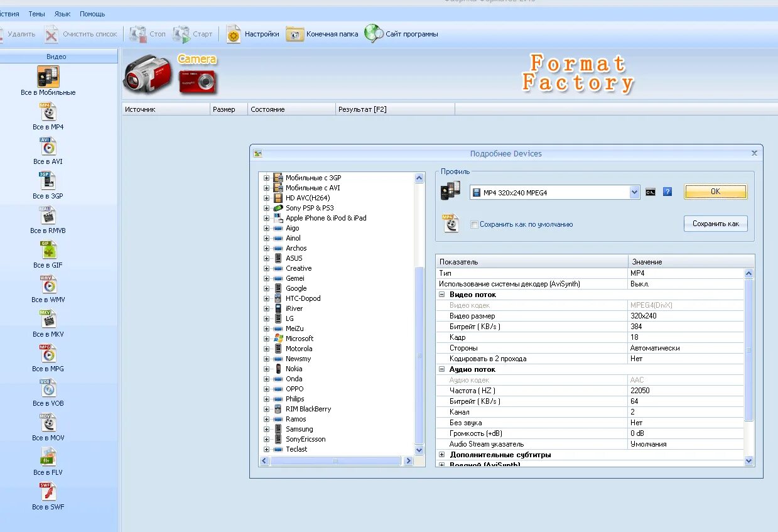Image resolution: width=778 pixels, height=532 pixels.
Task: Expand the HD AVC(H264) tree node
Action: pyautogui.click(x=266, y=198)
